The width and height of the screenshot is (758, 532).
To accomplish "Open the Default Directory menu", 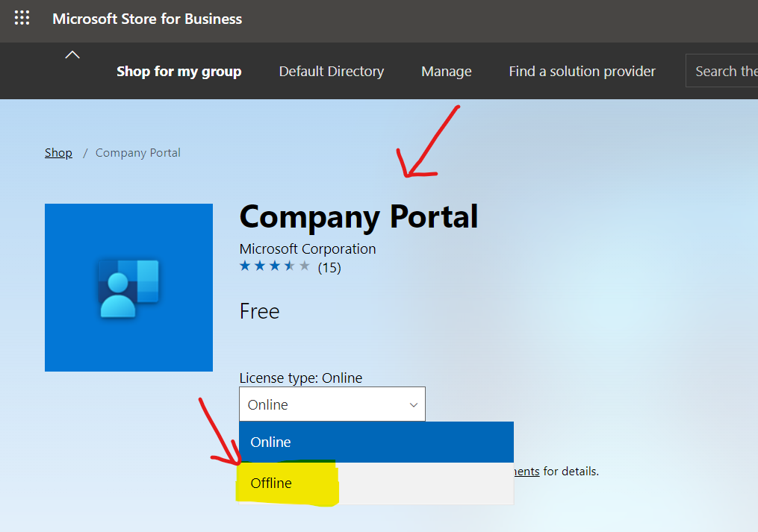I will pos(331,72).
